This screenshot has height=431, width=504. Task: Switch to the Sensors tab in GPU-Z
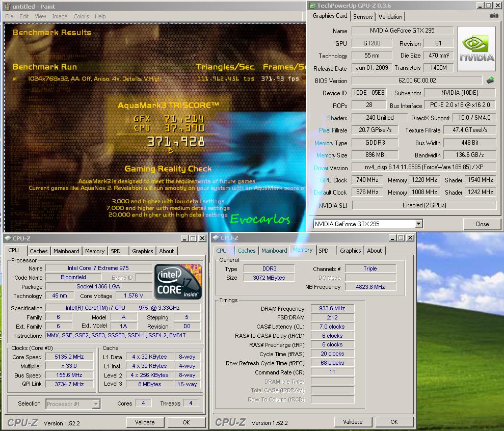point(363,17)
